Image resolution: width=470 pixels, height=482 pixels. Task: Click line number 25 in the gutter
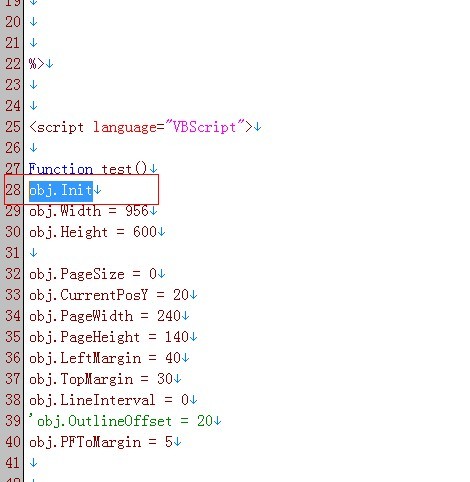(x=13, y=127)
